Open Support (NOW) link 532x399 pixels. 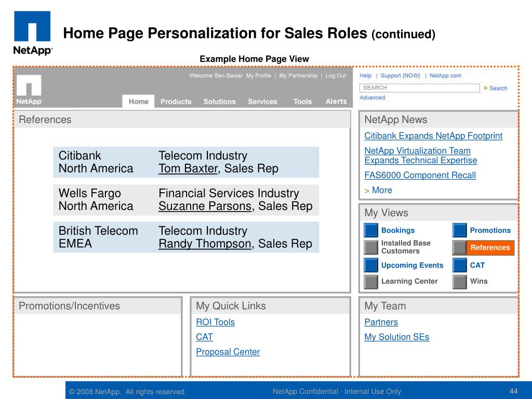pyautogui.click(x=401, y=75)
